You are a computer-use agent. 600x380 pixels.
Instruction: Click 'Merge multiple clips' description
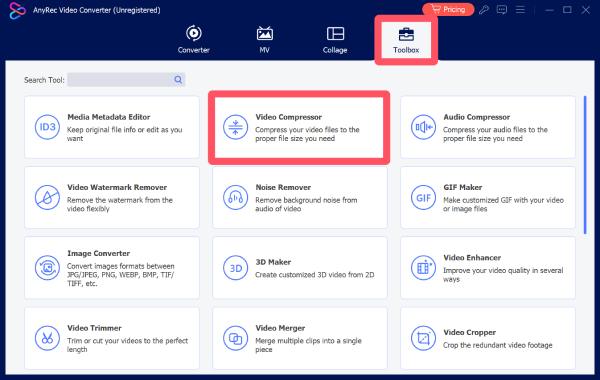[308, 345]
